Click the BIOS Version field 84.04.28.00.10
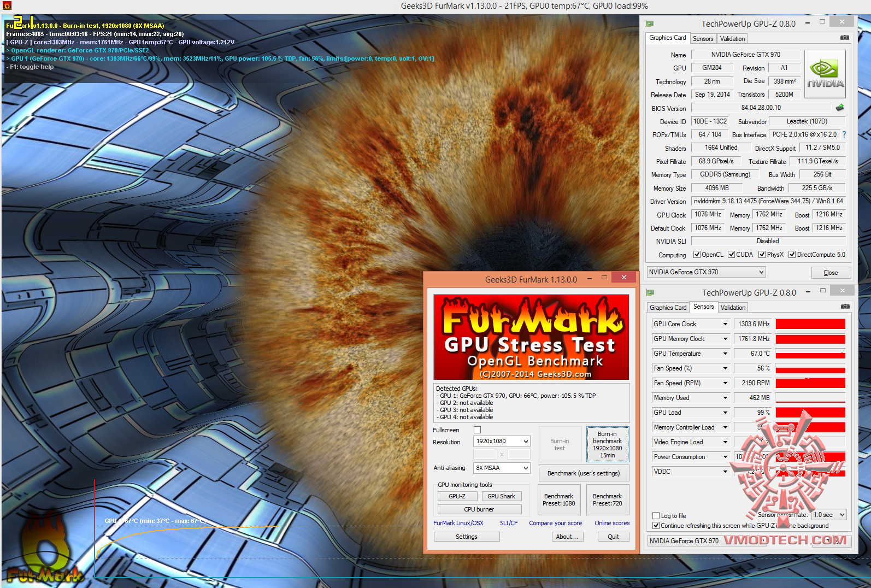This screenshot has width=871, height=588. tap(761, 108)
